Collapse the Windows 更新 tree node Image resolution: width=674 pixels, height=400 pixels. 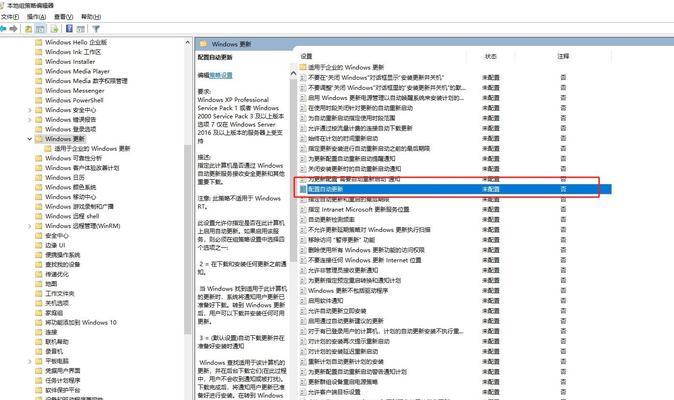[29, 139]
